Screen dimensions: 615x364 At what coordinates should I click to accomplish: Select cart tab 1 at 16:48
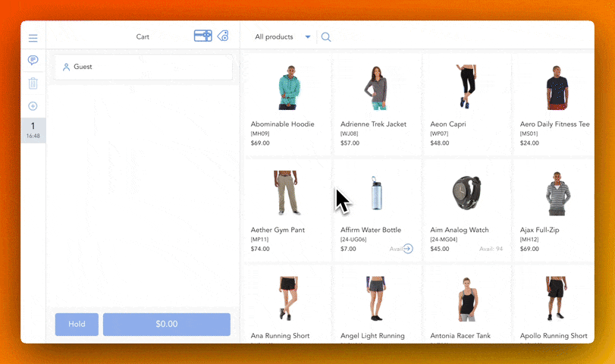pyautogui.click(x=33, y=130)
